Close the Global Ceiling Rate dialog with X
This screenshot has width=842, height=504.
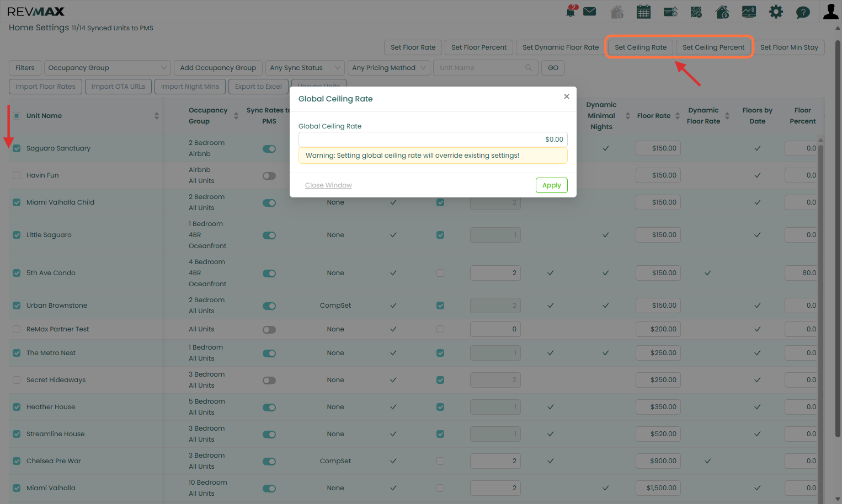coord(566,96)
